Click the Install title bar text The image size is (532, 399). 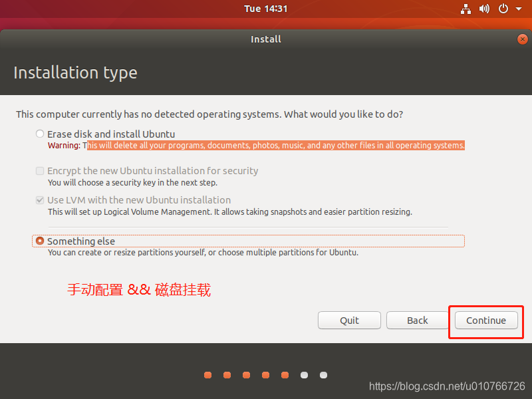pos(265,39)
